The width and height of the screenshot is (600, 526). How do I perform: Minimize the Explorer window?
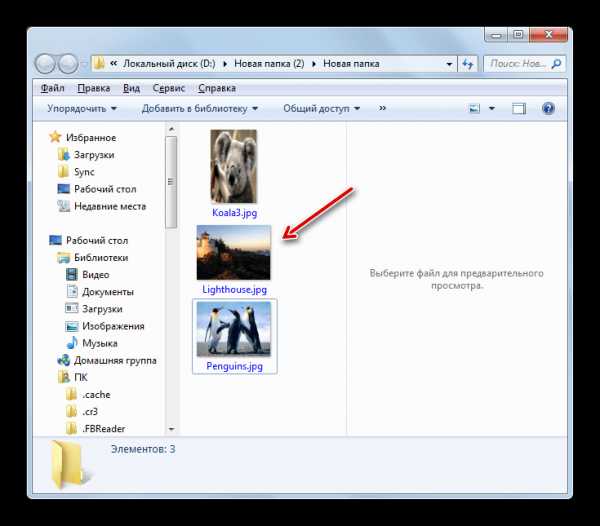496,35
